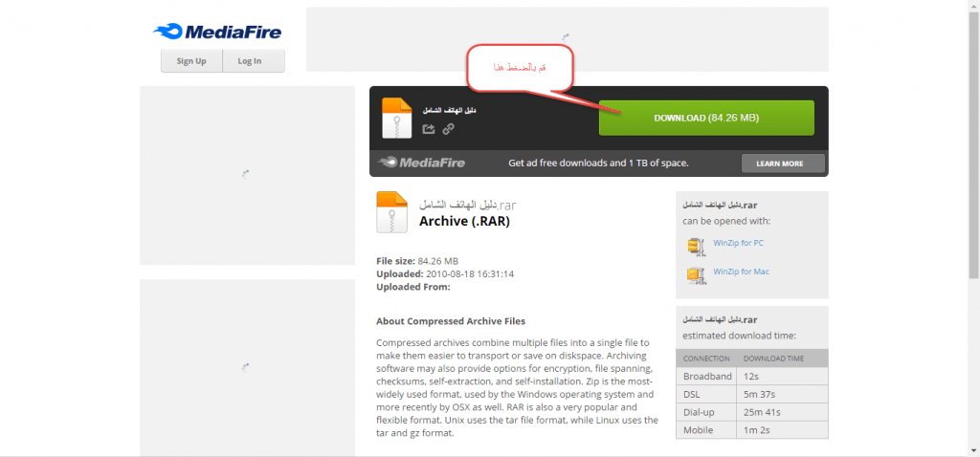
Task: Click the MediaFire logo in the ad-free banner
Action: pyautogui.click(x=421, y=163)
